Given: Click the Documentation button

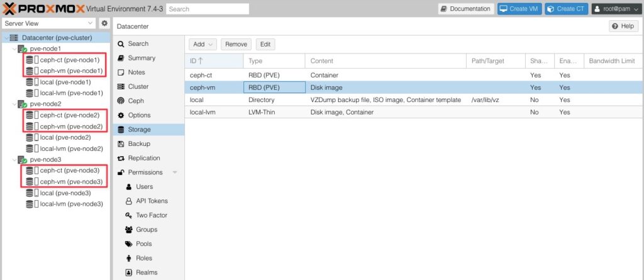Looking at the screenshot, I should [x=466, y=9].
